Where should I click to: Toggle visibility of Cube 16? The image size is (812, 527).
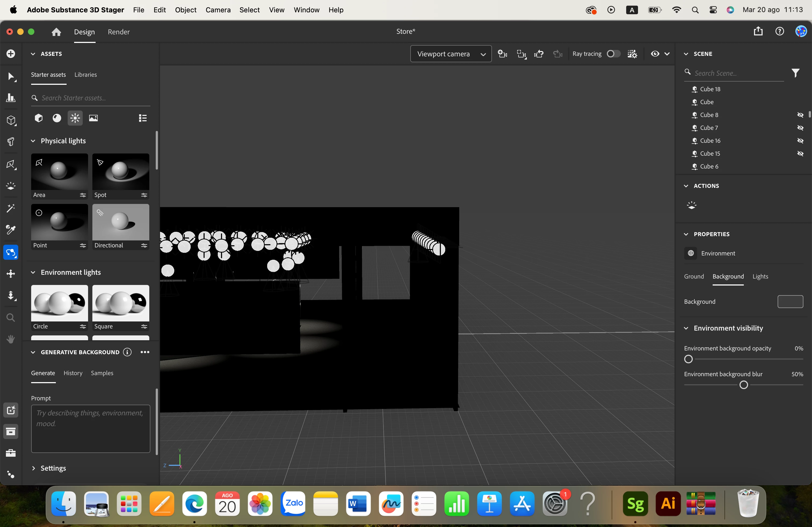pos(800,141)
